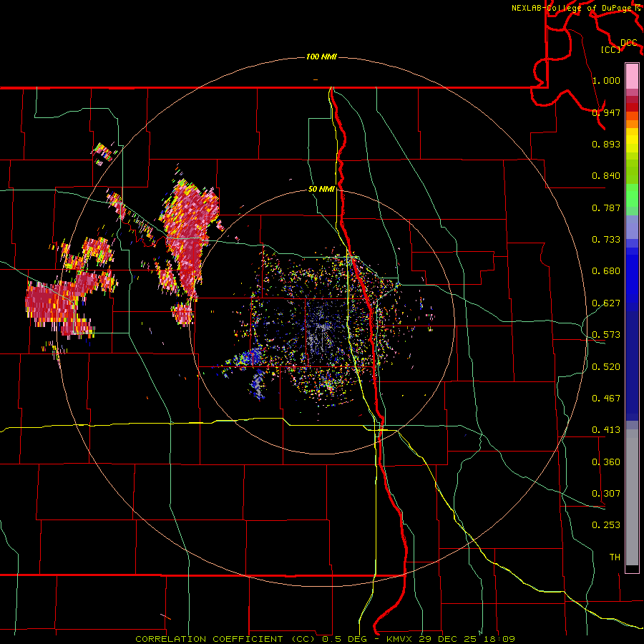Click the 0.307 scale value
Screen dimensions: 644x644
tap(606, 493)
